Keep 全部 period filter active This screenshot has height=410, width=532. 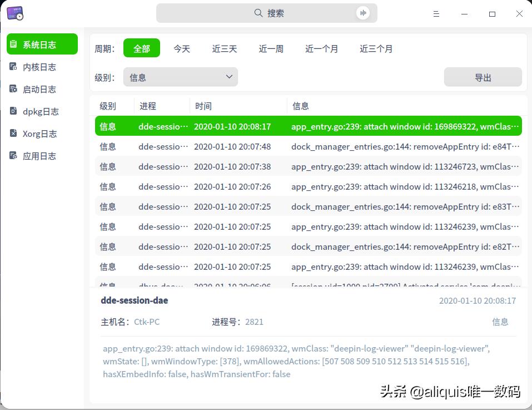(142, 48)
